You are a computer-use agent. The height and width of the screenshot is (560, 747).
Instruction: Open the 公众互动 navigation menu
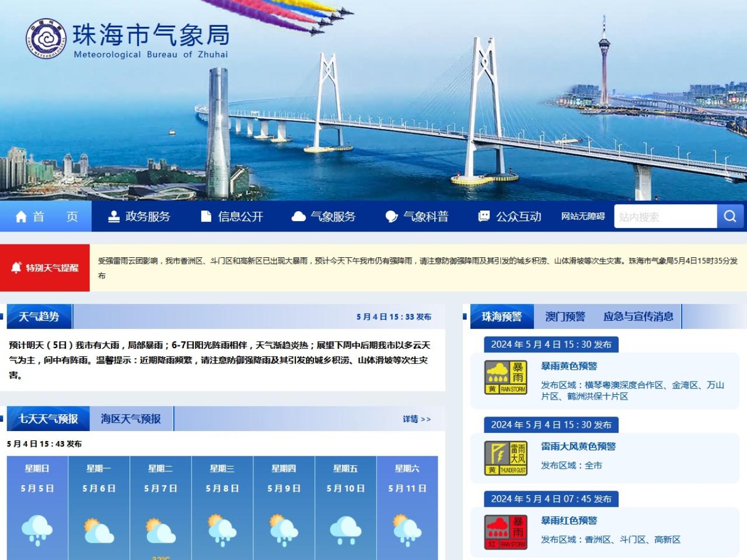pyautogui.click(x=510, y=217)
